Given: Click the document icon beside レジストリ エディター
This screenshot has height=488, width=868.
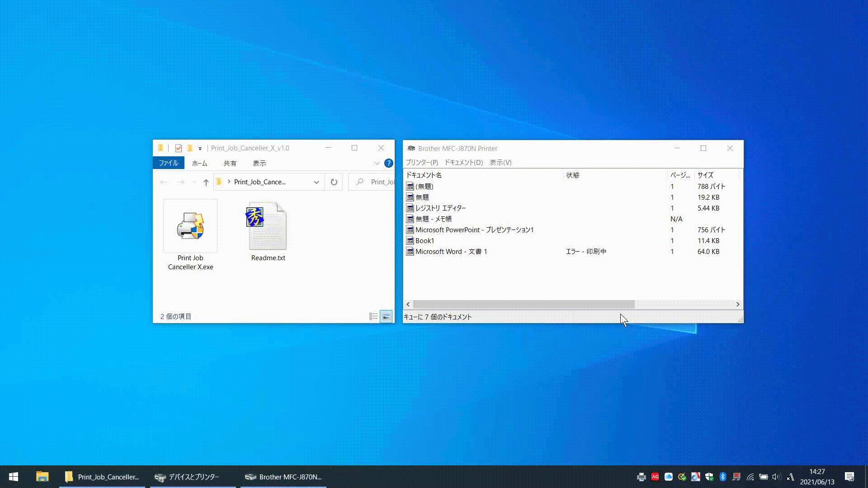Looking at the screenshot, I should 410,208.
